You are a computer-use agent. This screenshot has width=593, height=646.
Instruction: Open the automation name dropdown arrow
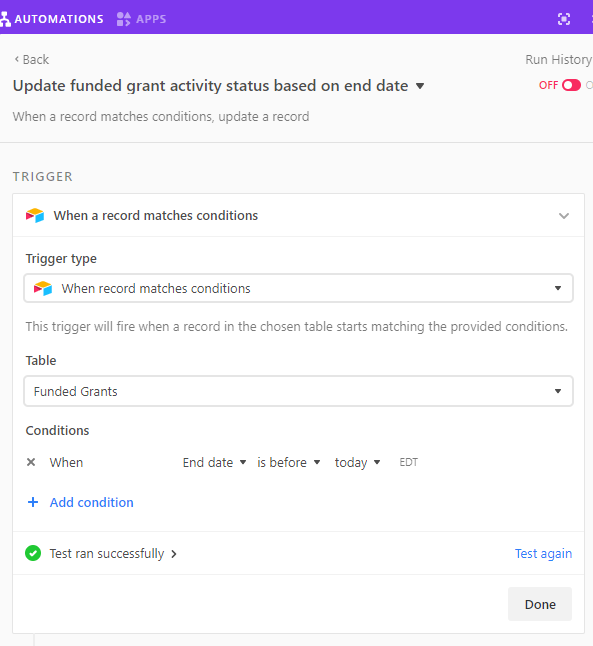coord(420,86)
